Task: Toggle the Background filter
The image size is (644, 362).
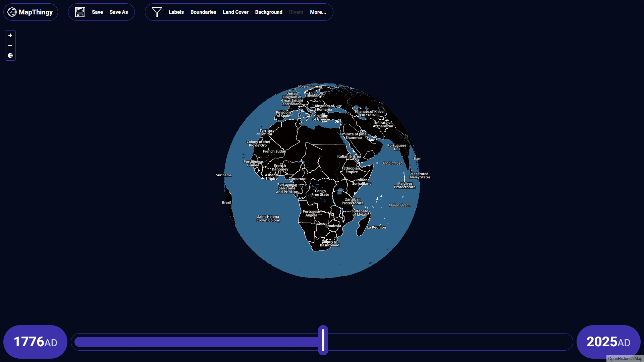Action: pyautogui.click(x=269, y=12)
